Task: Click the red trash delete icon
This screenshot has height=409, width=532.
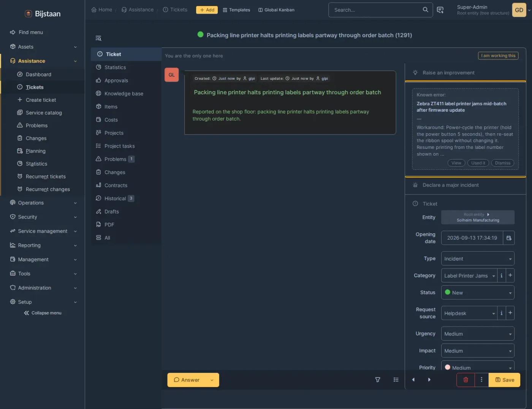Action: 465,380
